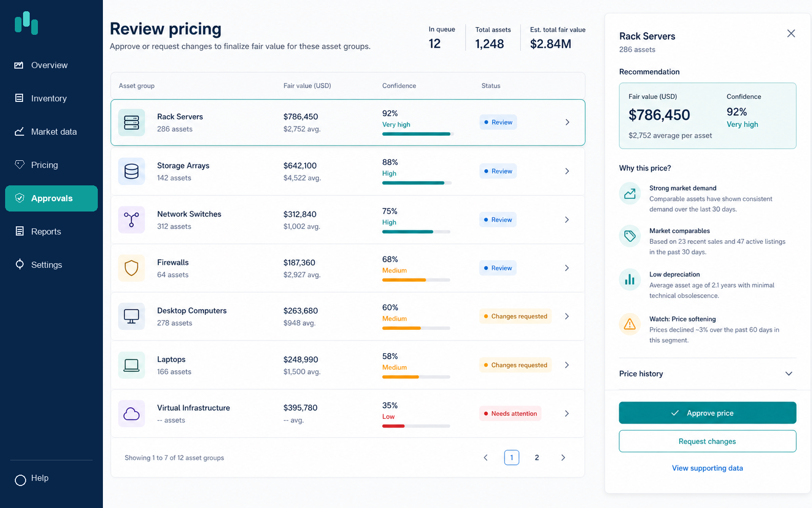The width and height of the screenshot is (812, 508).
Task: Expand the Price history section
Action: pos(708,374)
